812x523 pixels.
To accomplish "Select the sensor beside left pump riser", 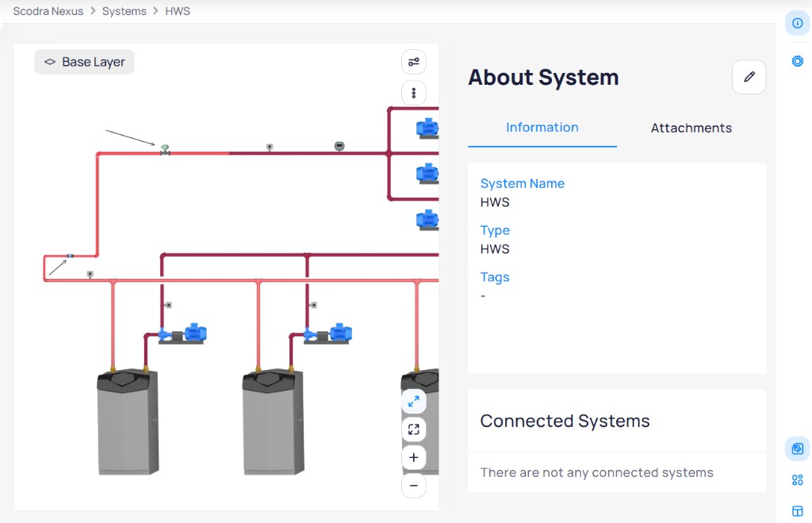I will 168,305.
